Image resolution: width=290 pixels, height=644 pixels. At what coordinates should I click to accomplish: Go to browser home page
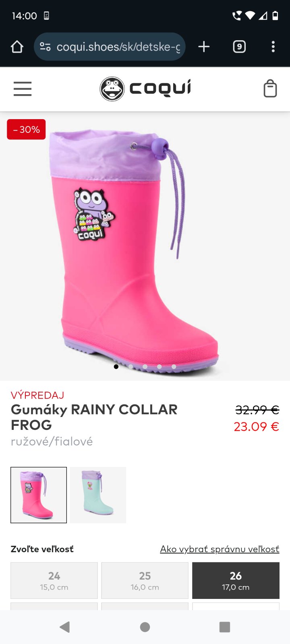point(17,47)
